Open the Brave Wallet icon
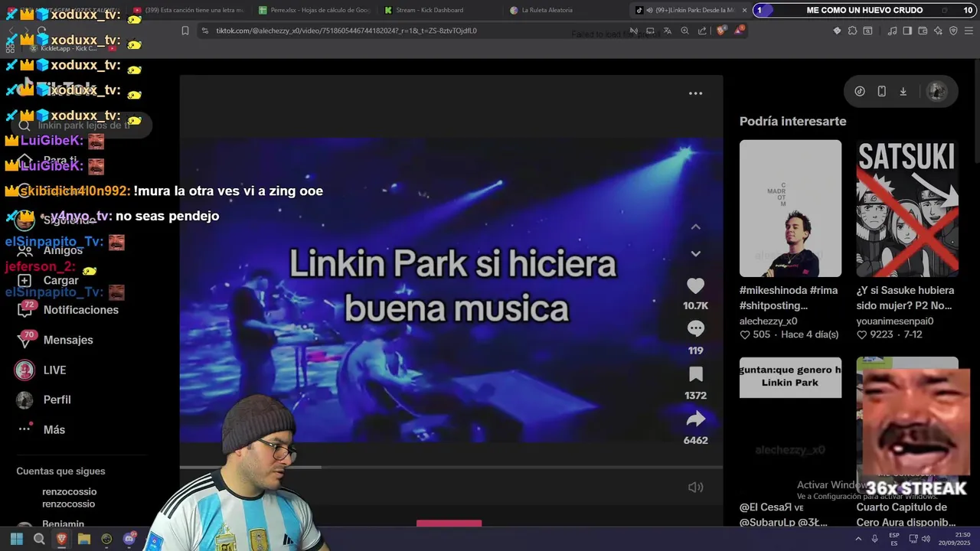The image size is (980, 551). pyautogui.click(x=923, y=31)
